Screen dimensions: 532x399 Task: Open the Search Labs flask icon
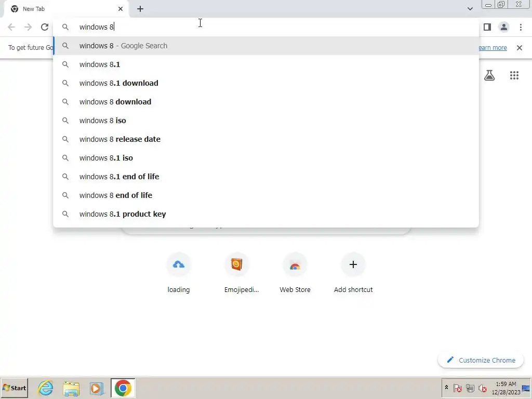[489, 75]
